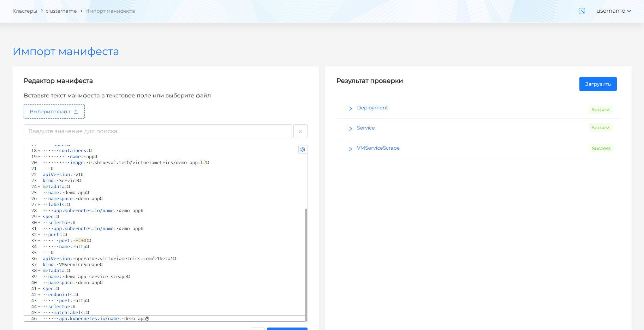Expand the Deployment check result
This screenshot has width=644, height=330.
pyautogui.click(x=351, y=108)
